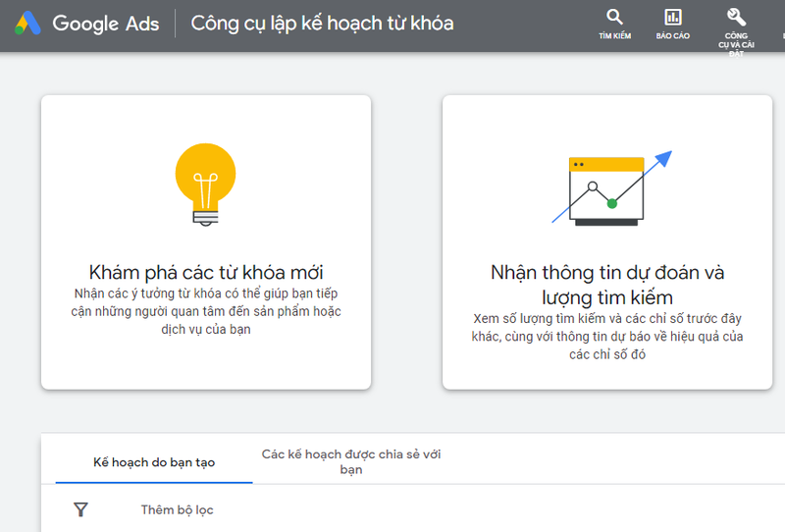The image size is (785, 532).
Task: Click the Công cụ lập kế hoạch từ khóa title
Action: tap(322, 24)
